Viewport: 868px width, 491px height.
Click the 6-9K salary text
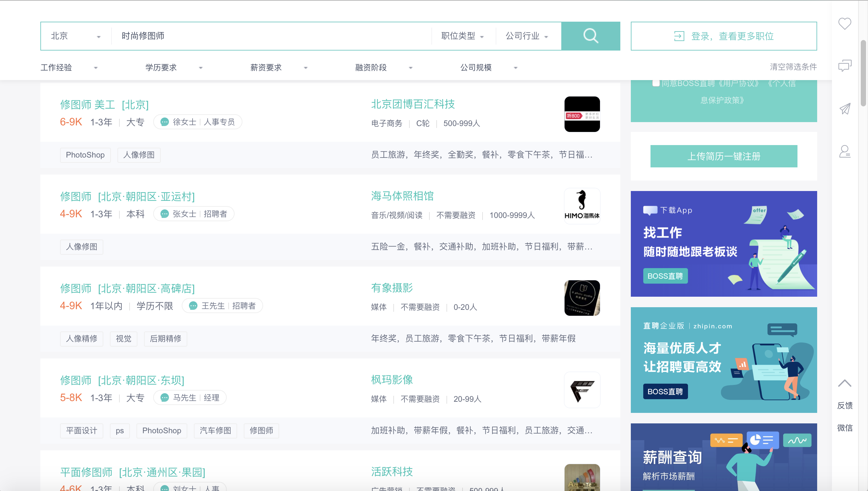pos(71,122)
